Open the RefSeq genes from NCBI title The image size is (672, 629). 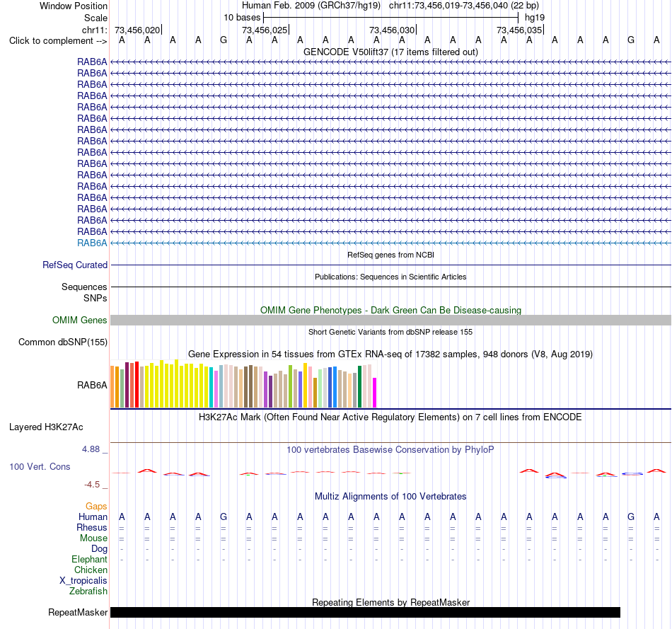[x=390, y=255]
